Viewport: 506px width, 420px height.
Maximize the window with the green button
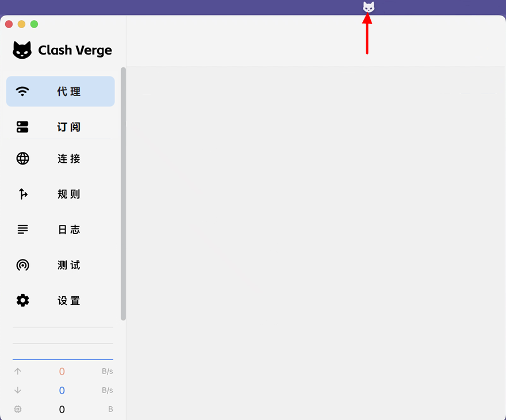click(34, 24)
